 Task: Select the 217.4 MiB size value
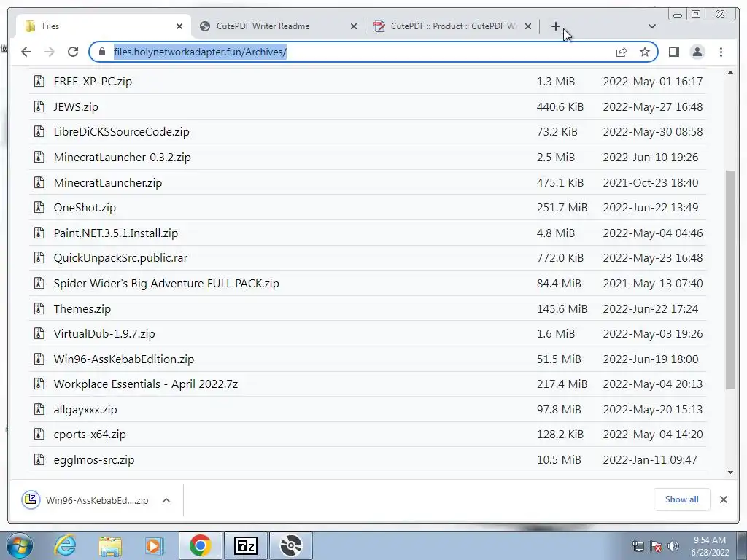(x=562, y=384)
